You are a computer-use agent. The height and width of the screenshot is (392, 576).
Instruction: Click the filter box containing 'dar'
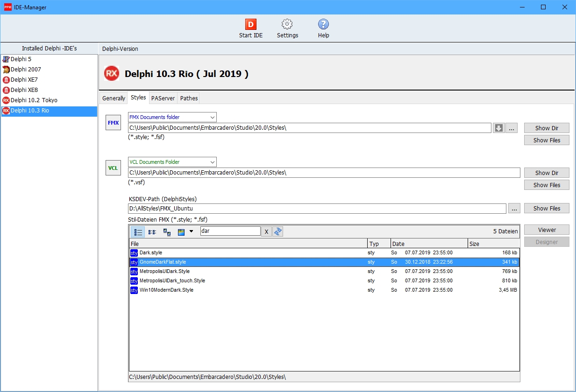tap(230, 231)
